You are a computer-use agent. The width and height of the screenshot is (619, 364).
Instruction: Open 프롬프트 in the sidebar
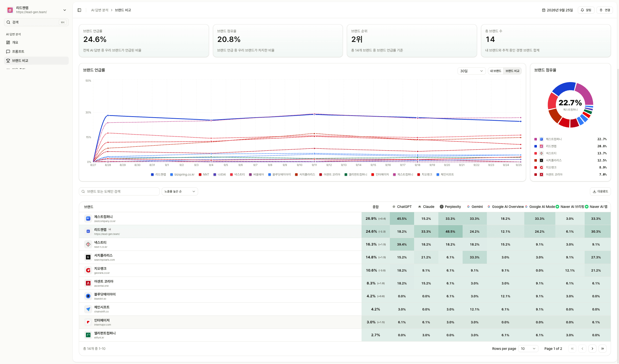pos(36,52)
